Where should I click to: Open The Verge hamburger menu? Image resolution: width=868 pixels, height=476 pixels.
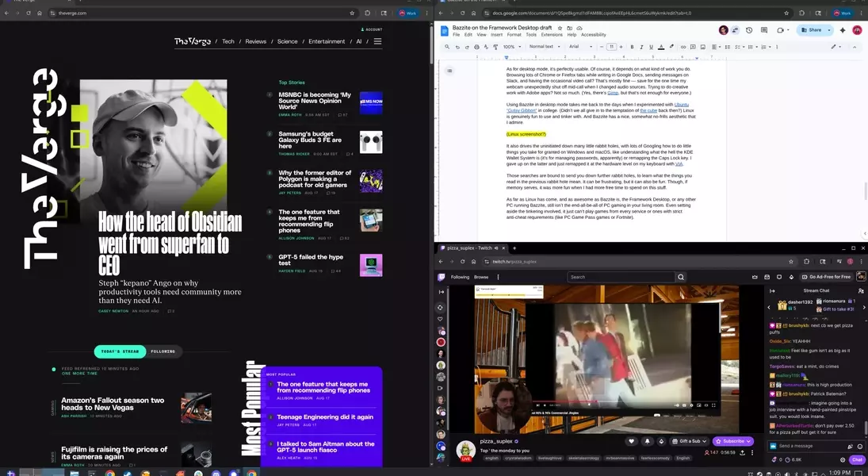(x=377, y=41)
